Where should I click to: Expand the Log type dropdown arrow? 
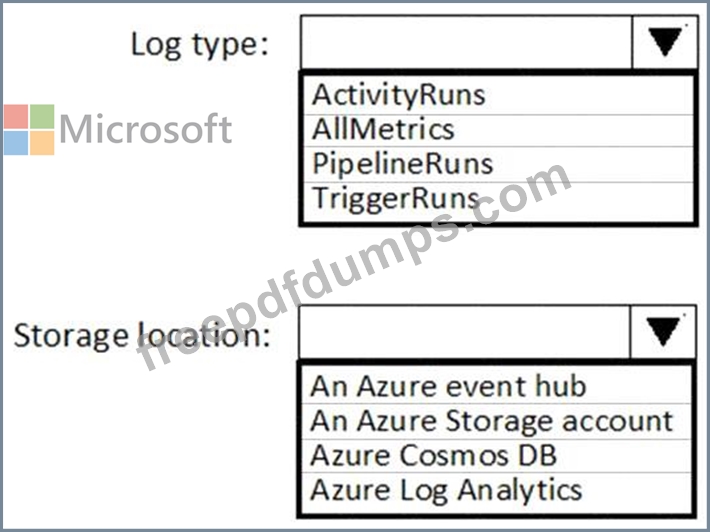(664, 42)
